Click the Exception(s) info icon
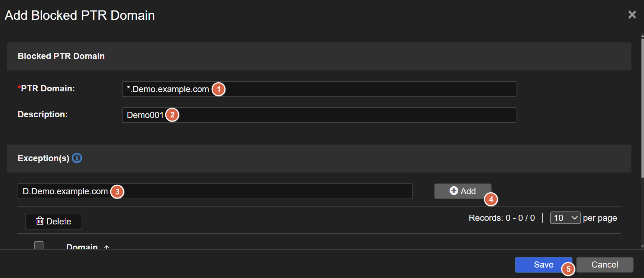 coord(77,158)
